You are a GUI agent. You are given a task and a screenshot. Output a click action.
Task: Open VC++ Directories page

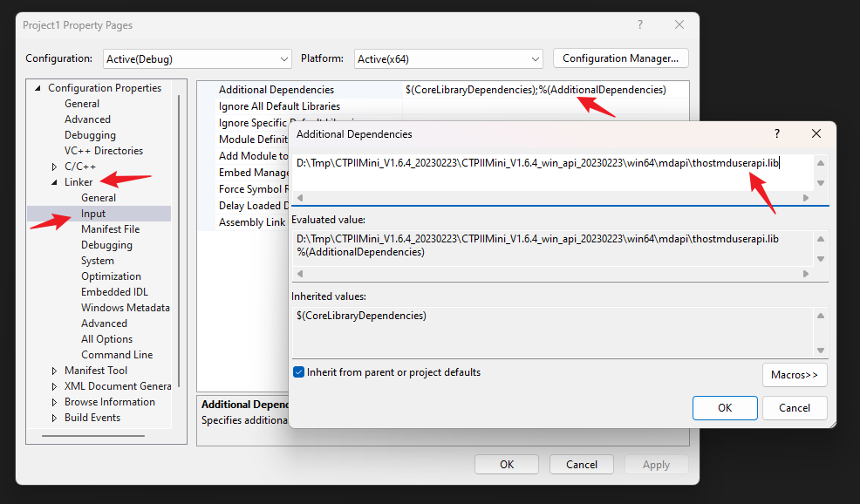click(x=104, y=150)
